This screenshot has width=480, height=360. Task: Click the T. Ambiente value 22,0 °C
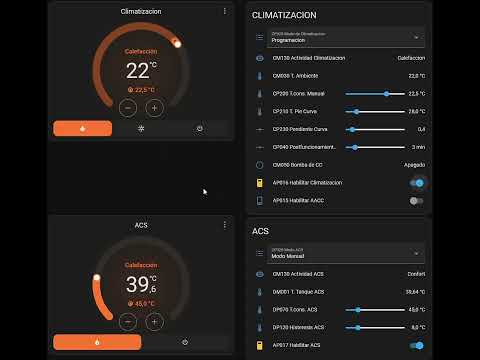coord(417,76)
